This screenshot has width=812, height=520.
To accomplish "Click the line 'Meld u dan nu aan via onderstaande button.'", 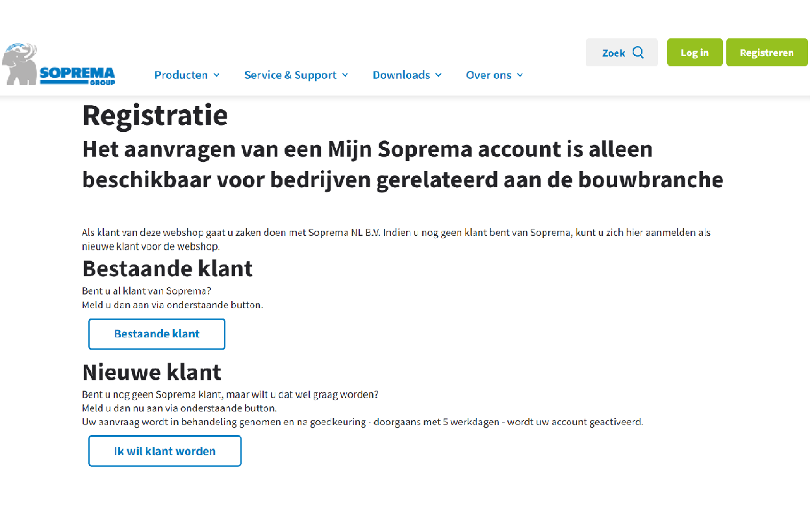I will pyautogui.click(x=179, y=408).
